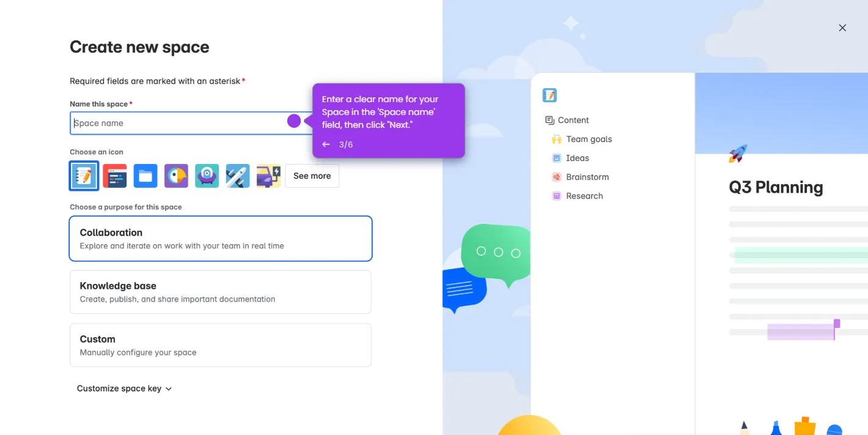Click the Q3 Planning page title
Image resolution: width=868 pixels, height=435 pixels.
pos(776,187)
